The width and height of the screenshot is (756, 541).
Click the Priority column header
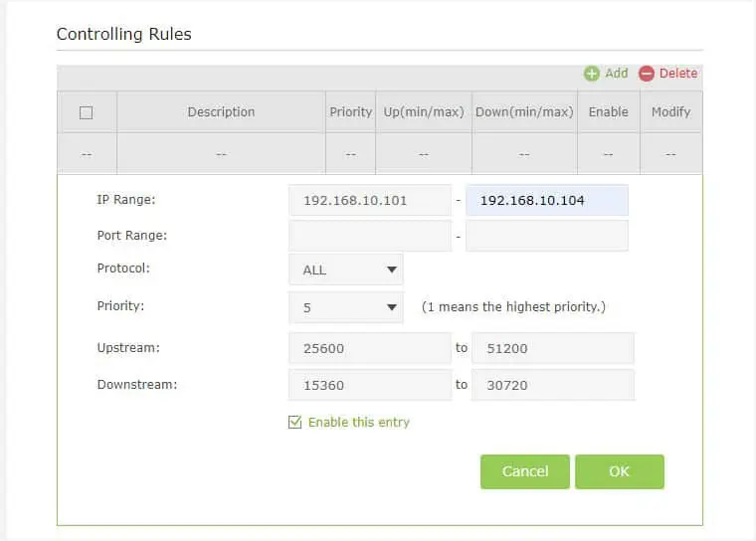point(350,112)
